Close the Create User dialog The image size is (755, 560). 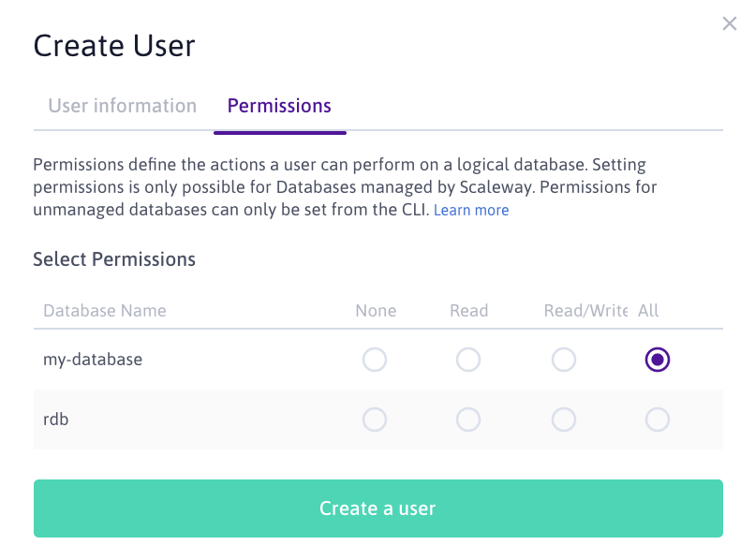point(730,24)
